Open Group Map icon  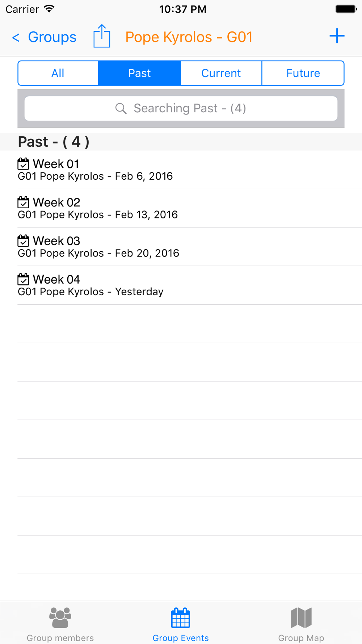301,618
